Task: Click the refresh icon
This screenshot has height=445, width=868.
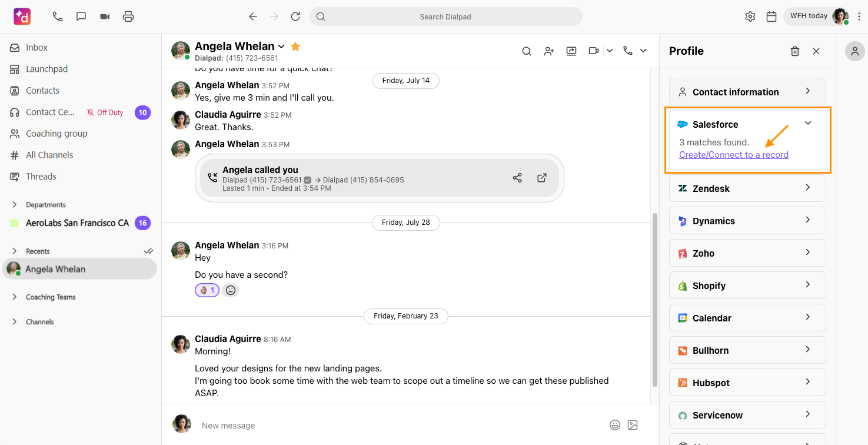Action: point(295,16)
